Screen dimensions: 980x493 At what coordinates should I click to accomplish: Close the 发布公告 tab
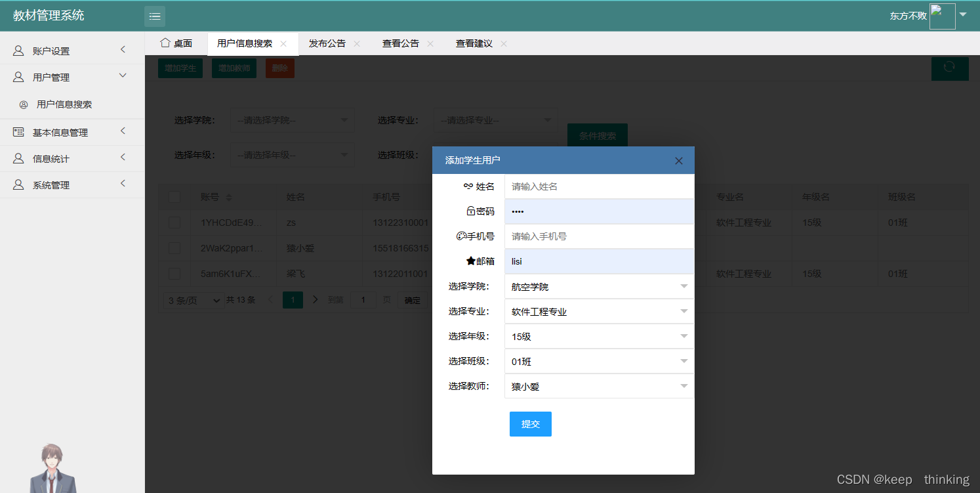[357, 44]
